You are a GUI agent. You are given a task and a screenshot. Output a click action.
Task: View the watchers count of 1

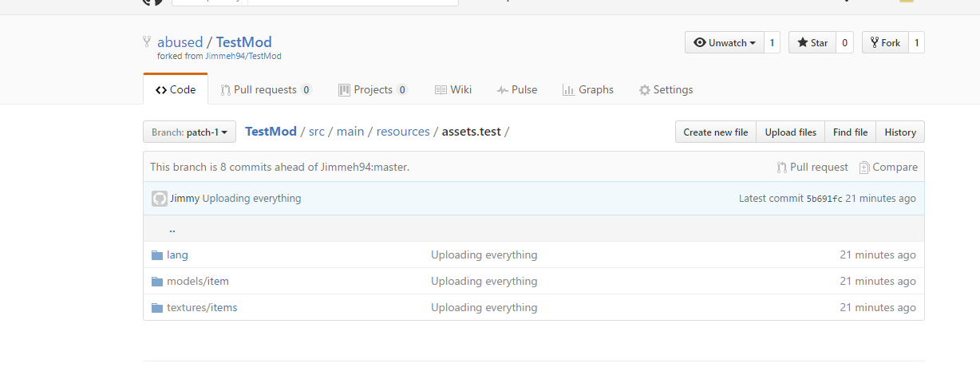772,43
